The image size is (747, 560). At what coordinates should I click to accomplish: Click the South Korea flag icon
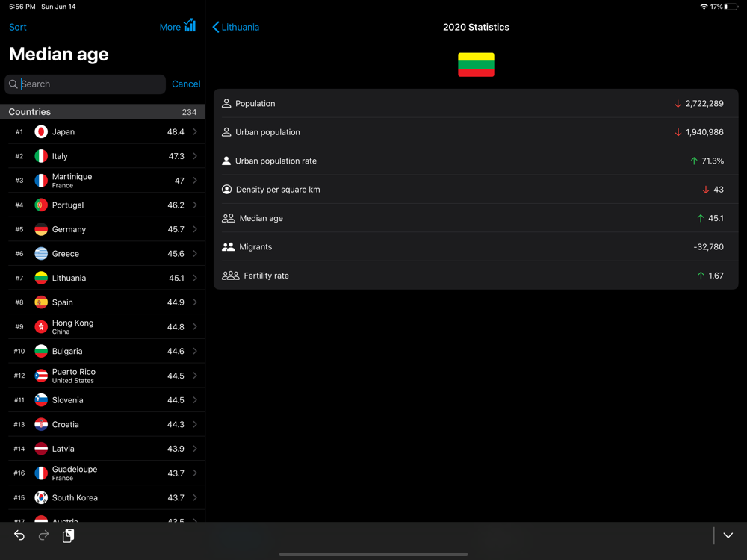pyautogui.click(x=41, y=497)
